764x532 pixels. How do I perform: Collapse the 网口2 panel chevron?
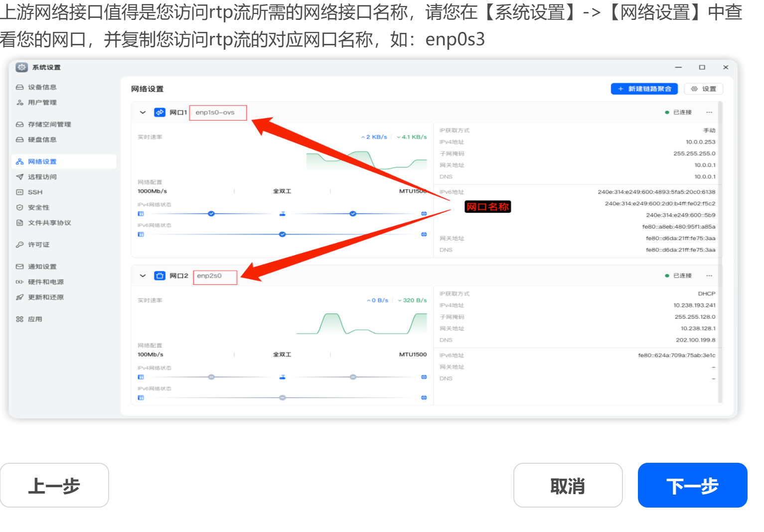click(x=142, y=275)
